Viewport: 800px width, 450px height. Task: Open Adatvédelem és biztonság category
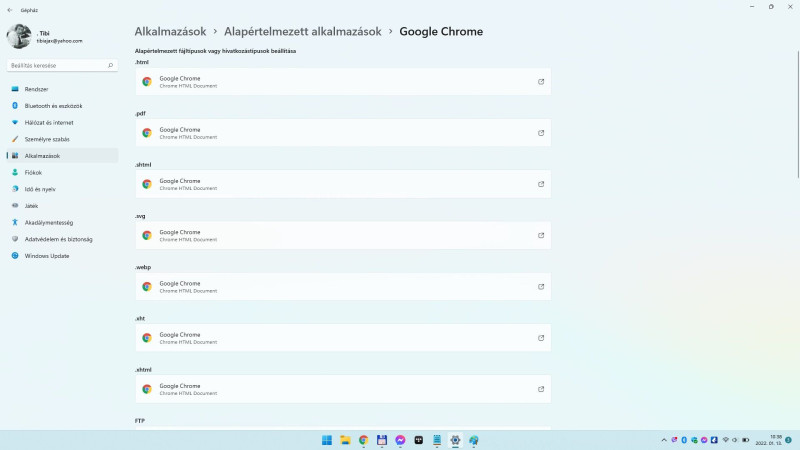click(62, 239)
